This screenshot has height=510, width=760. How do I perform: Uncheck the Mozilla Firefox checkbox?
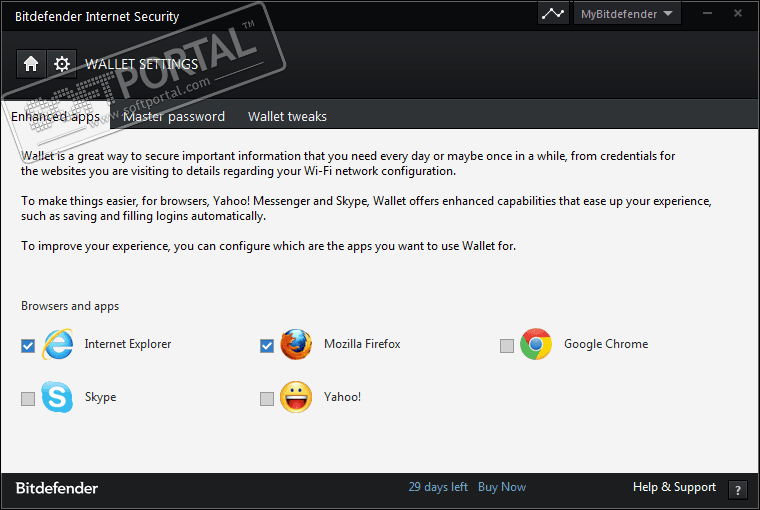[267, 346]
